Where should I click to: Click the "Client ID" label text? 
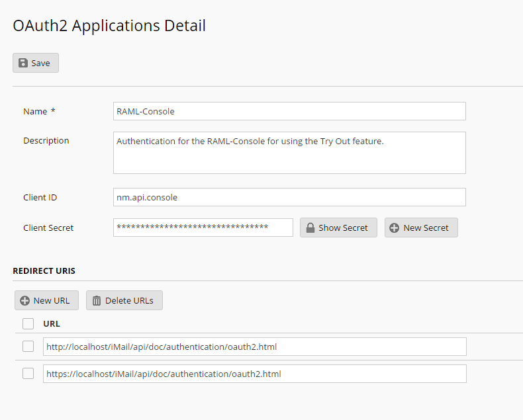pos(40,197)
